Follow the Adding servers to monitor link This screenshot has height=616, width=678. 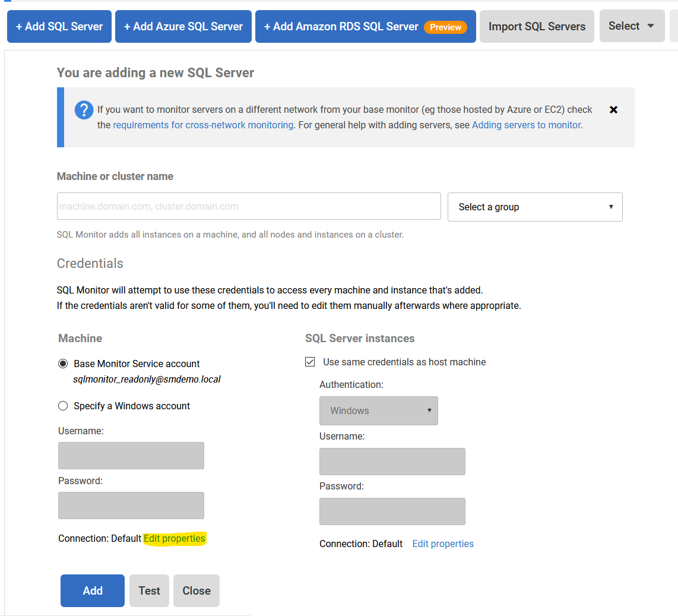pos(526,125)
